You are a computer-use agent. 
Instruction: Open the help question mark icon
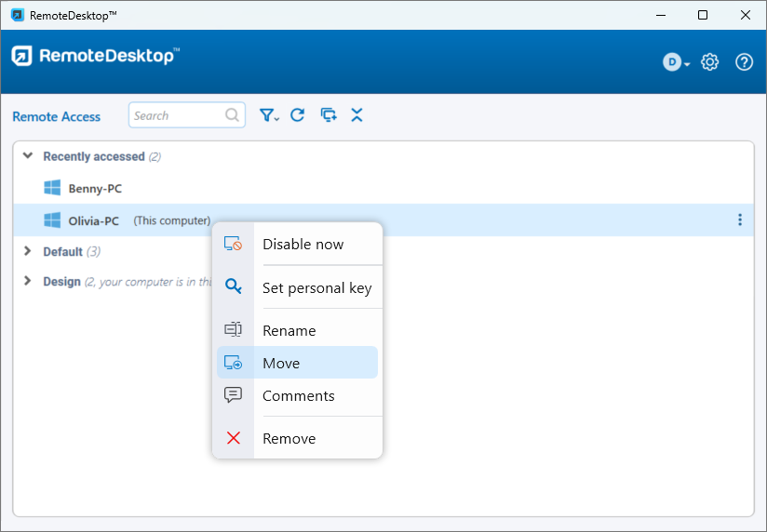[744, 62]
